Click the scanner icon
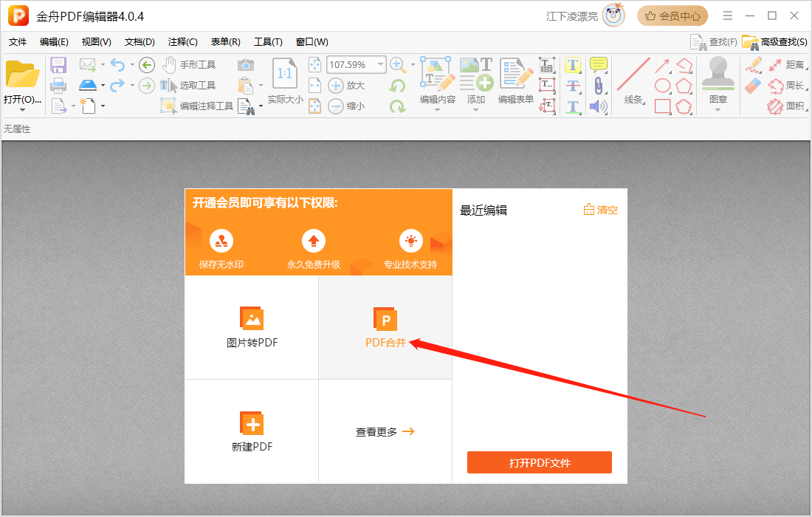 88,85
